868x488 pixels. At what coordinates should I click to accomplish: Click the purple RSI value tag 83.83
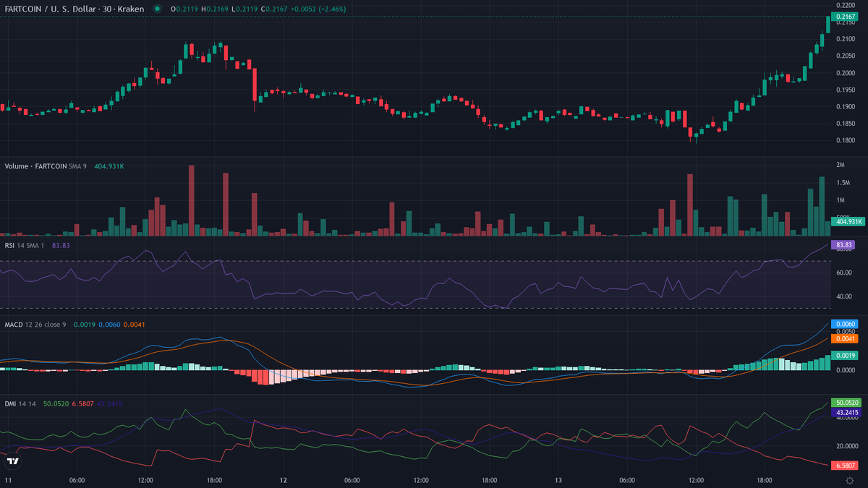[843, 245]
